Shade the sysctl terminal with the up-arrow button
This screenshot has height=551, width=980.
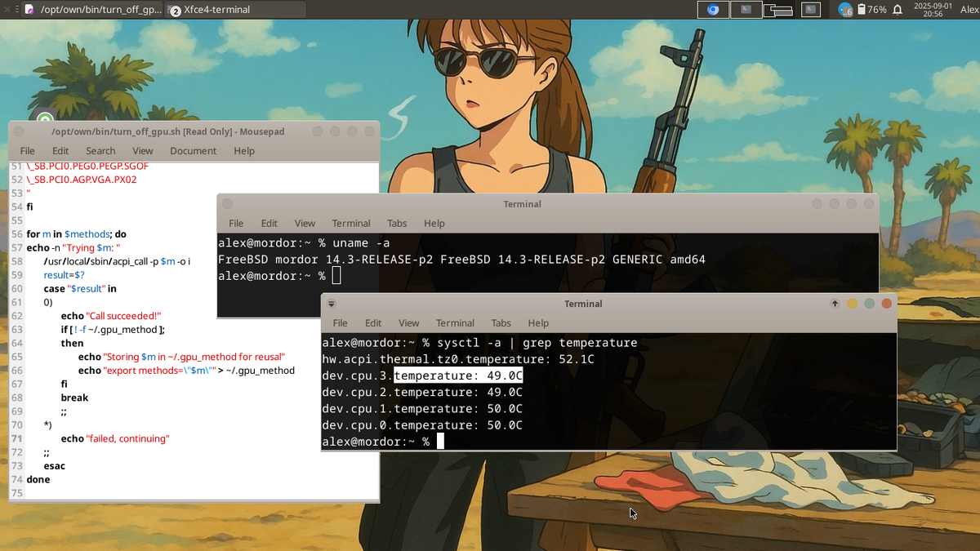click(x=835, y=304)
